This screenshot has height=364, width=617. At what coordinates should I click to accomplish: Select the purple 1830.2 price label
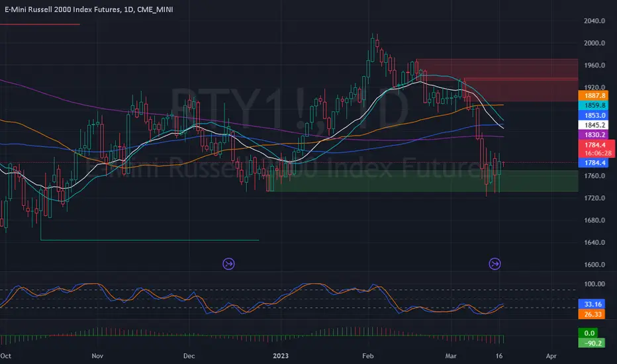[x=593, y=135]
